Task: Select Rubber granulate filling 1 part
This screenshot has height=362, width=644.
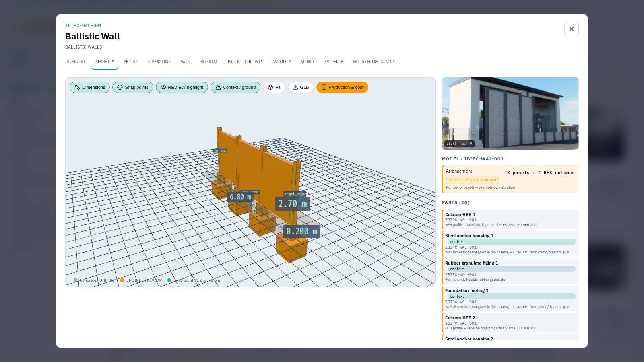Action: (510, 271)
